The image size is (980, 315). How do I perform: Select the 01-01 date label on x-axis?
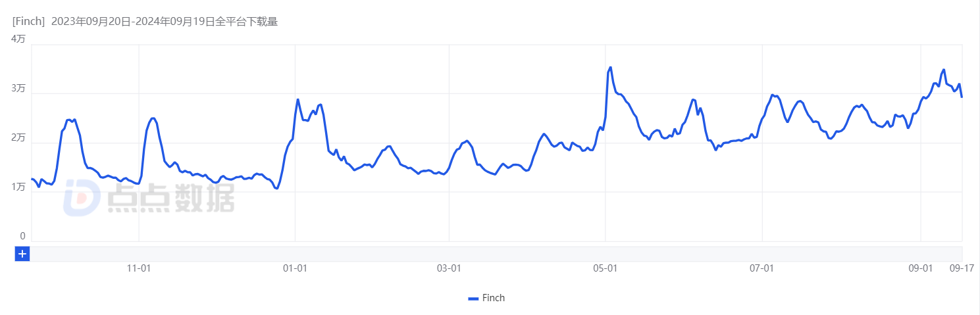click(295, 268)
